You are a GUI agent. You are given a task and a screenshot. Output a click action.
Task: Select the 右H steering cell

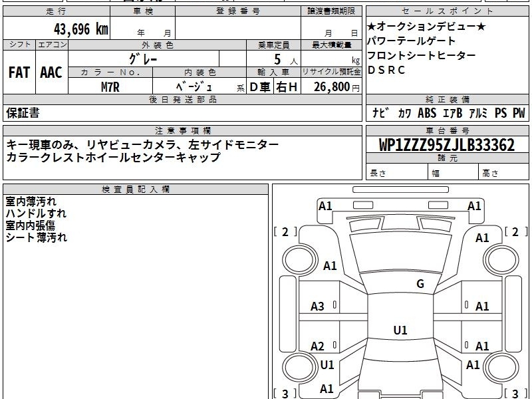(x=287, y=87)
